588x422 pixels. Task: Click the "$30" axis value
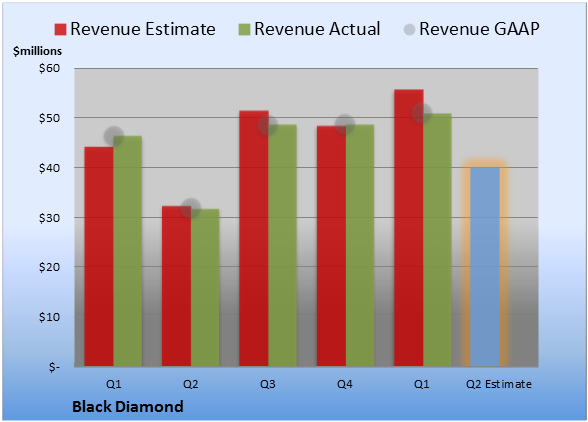[x=49, y=218]
